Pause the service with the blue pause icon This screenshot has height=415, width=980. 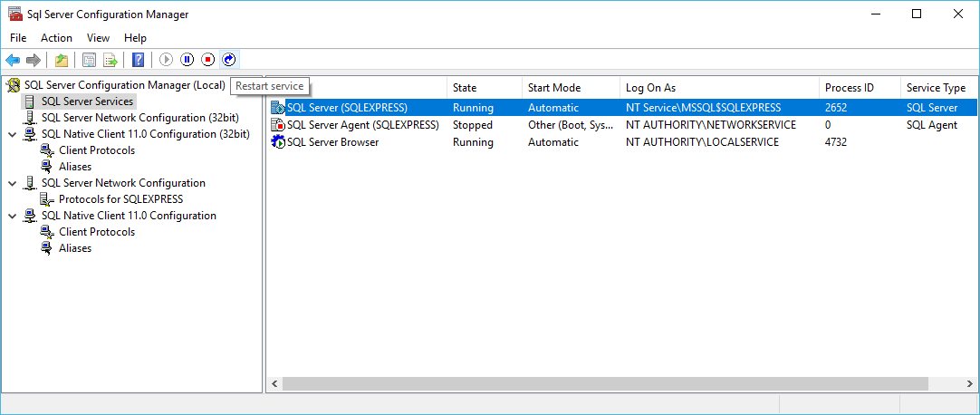click(187, 60)
